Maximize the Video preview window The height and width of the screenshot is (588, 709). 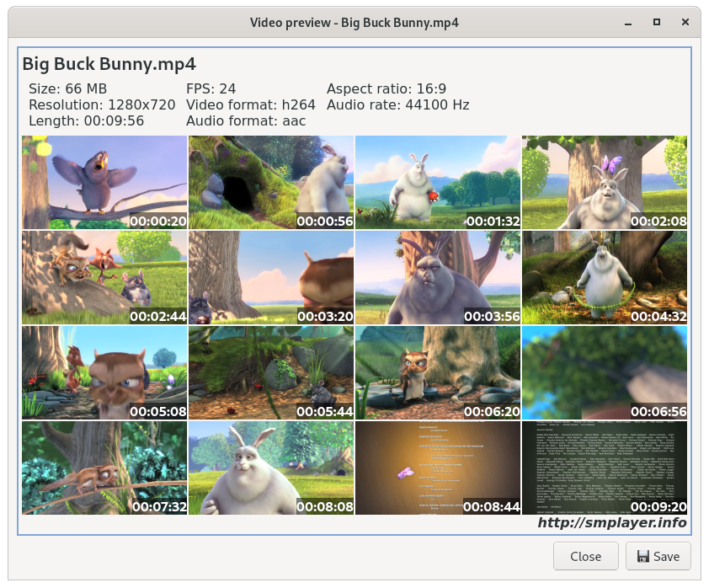[x=656, y=22]
